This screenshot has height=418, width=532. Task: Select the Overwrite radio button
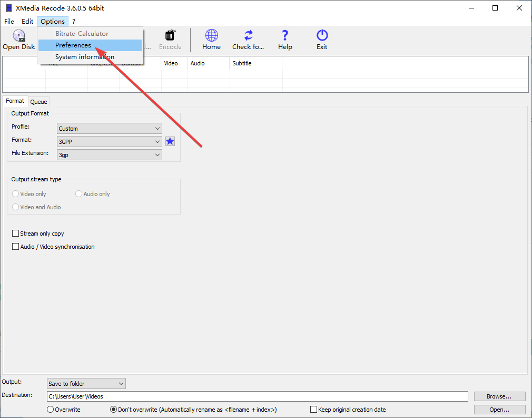[x=50, y=410]
